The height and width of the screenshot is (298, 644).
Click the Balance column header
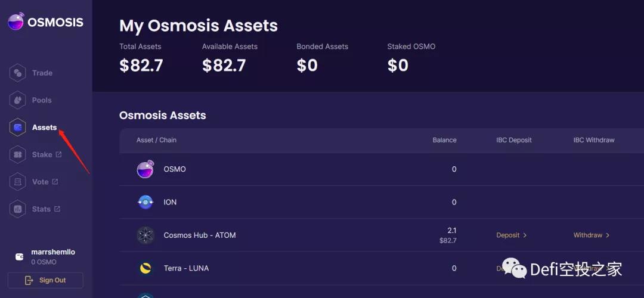pyautogui.click(x=444, y=140)
